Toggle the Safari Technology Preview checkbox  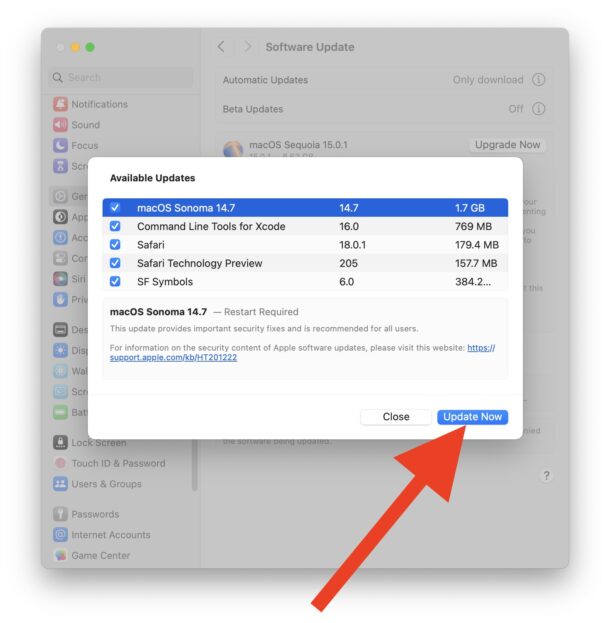(115, 263)
